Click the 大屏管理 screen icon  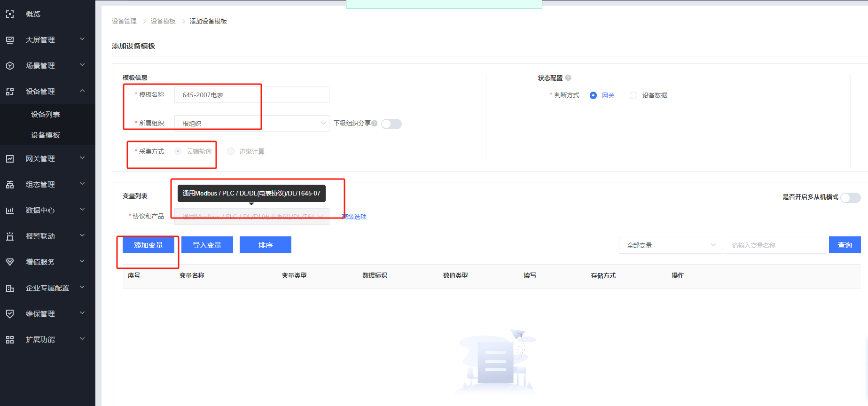coord(10,40)
